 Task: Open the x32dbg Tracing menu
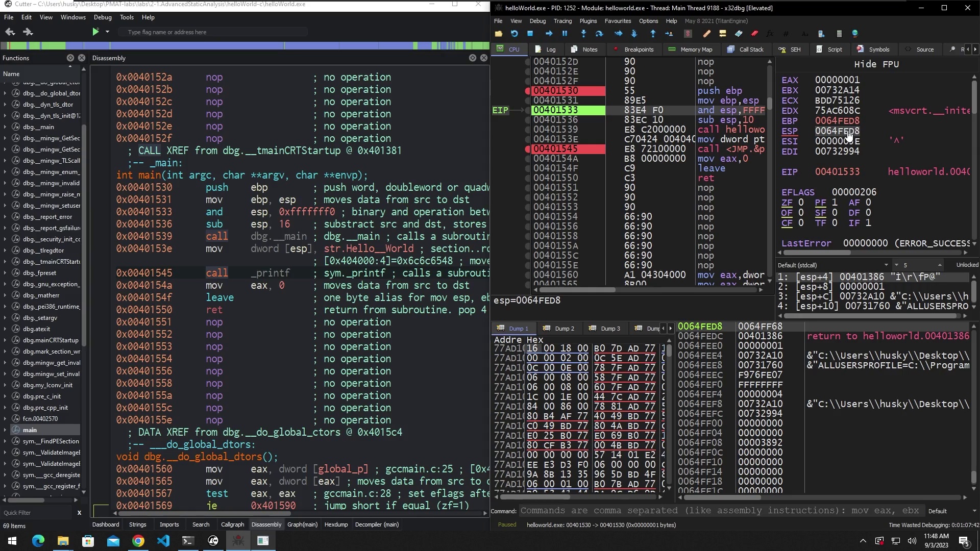pyautogui.click(x=562, y=21)
